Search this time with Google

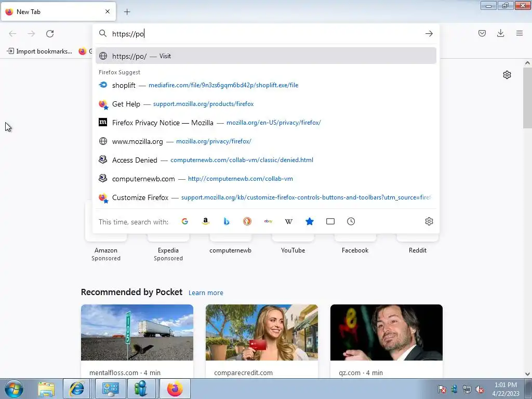click(x=185, y=221)
